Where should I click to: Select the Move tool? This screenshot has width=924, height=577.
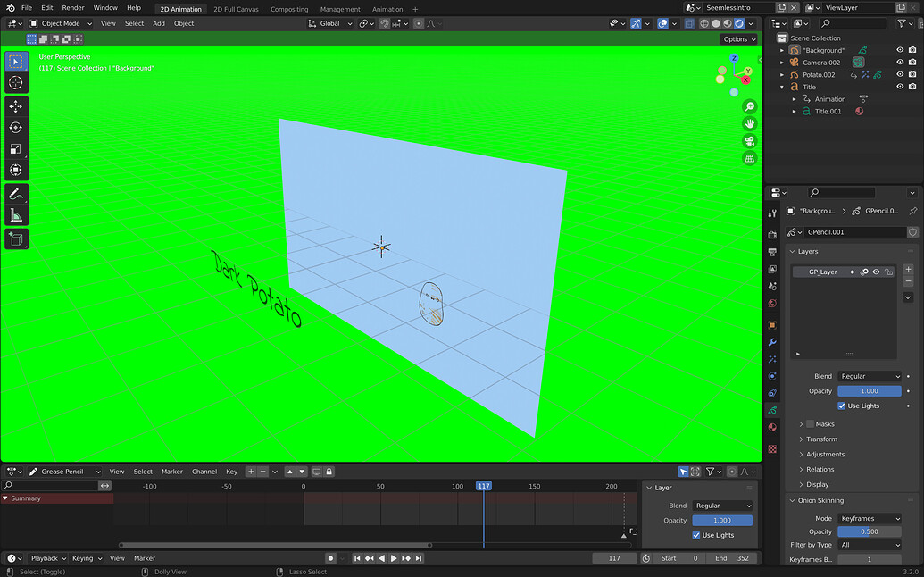(x=14, y=105)
